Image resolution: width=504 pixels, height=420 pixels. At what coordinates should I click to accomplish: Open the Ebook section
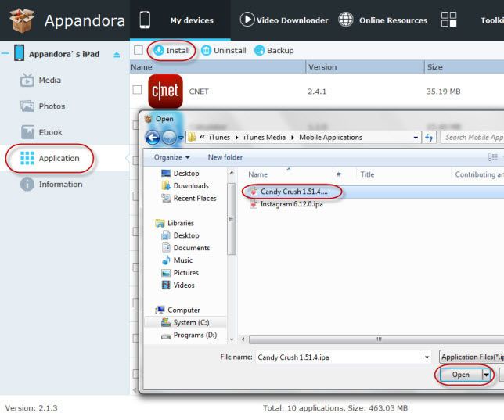point(50,132)
